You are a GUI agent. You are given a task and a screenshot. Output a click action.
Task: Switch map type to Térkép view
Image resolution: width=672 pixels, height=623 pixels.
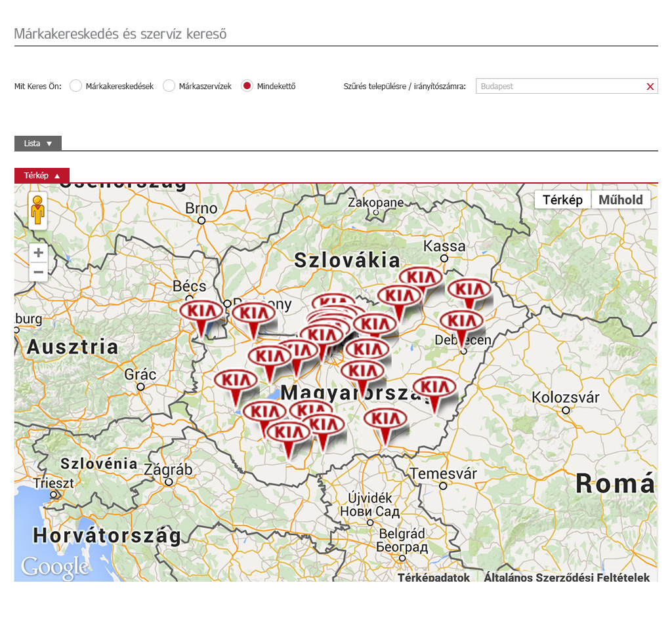coord(562,200)
